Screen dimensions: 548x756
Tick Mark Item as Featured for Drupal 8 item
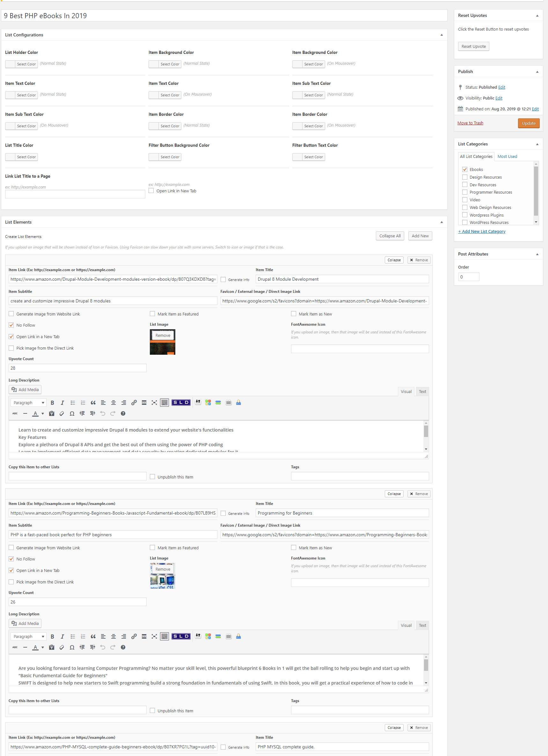coord(153,314)
